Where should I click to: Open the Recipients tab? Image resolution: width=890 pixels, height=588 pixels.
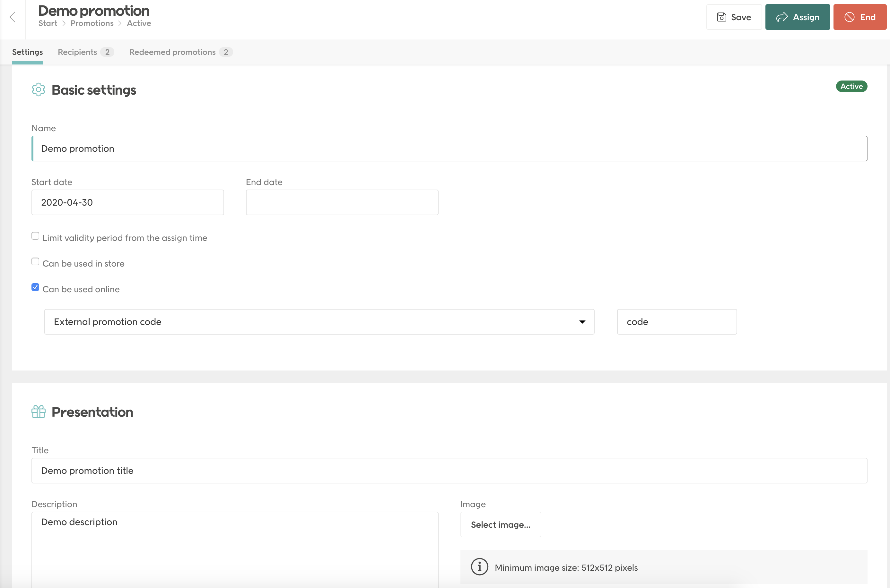[x=78, y=52]
